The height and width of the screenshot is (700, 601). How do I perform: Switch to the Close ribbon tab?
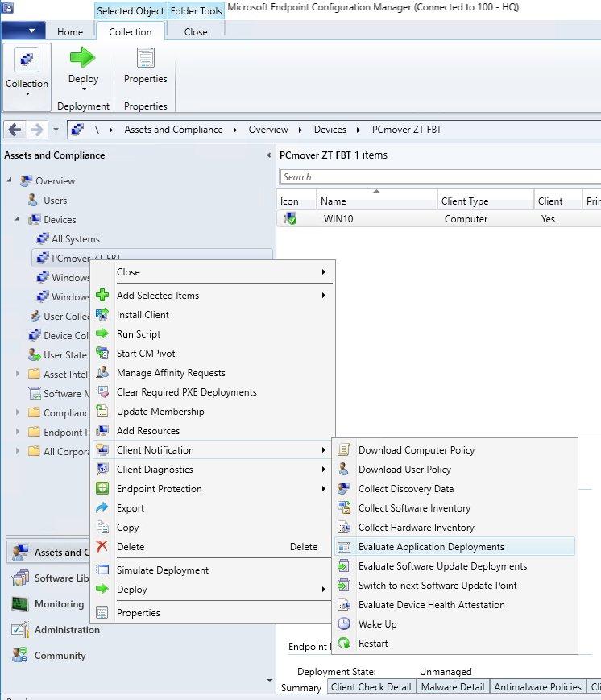pyautogui.click(x=196, y=31)
